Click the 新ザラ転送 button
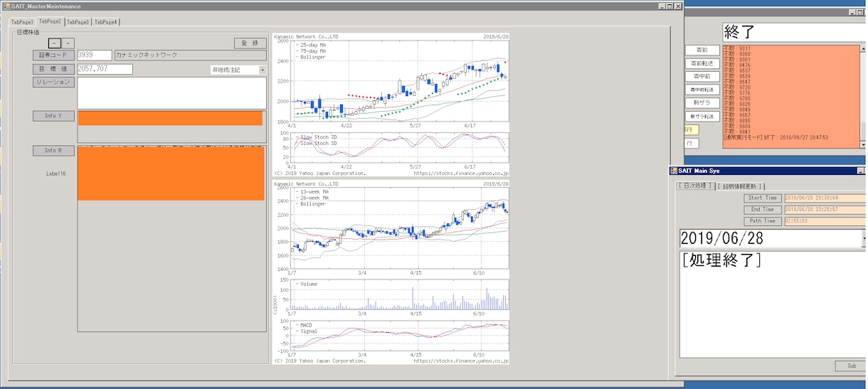868x389 pixels. click(x=702, y=116)
